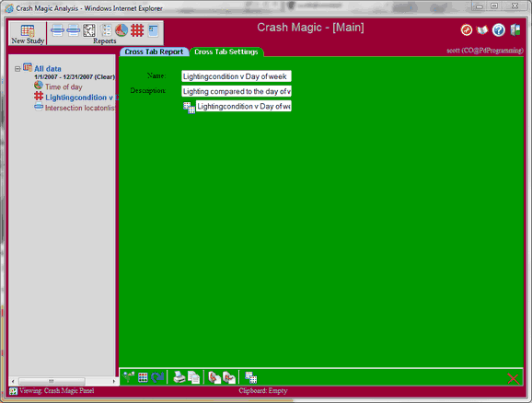This screenshot has height=403, width=532.
Task: Open the Time of day report
Action: pyautogui.click(x=64, y=86)
